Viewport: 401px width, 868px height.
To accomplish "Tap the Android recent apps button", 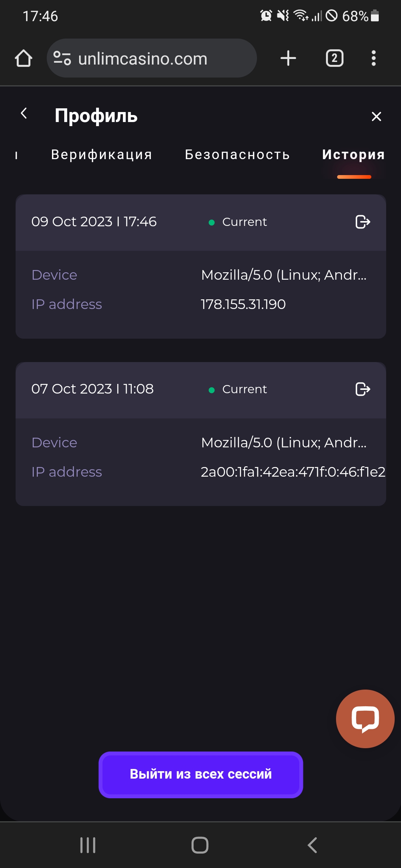I will pyautogui.click(x=88, y=845).
